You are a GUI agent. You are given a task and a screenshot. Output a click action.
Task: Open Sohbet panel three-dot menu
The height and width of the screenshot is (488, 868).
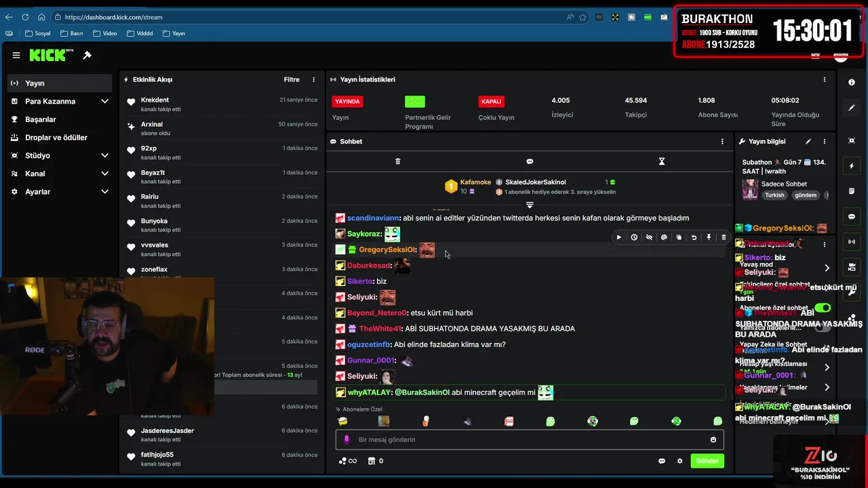[x=722, y=142]
